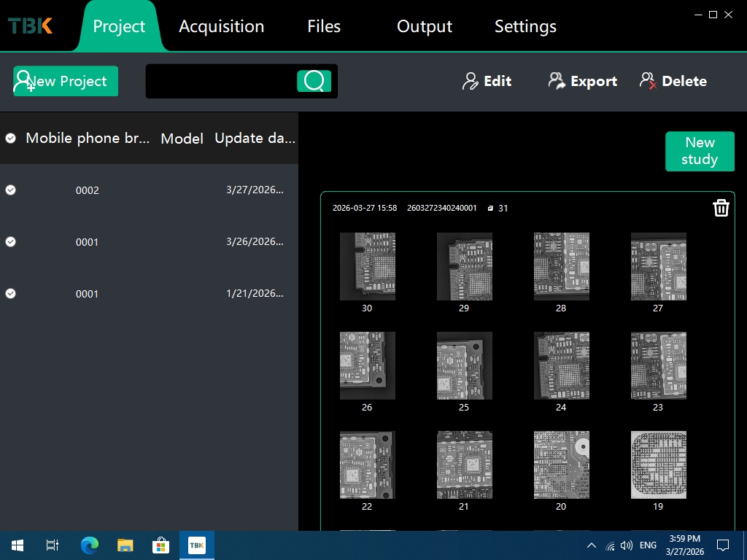Click the New Project button
Screen dimensions: 747x560
pyautogui.click(x=66, y=81)
